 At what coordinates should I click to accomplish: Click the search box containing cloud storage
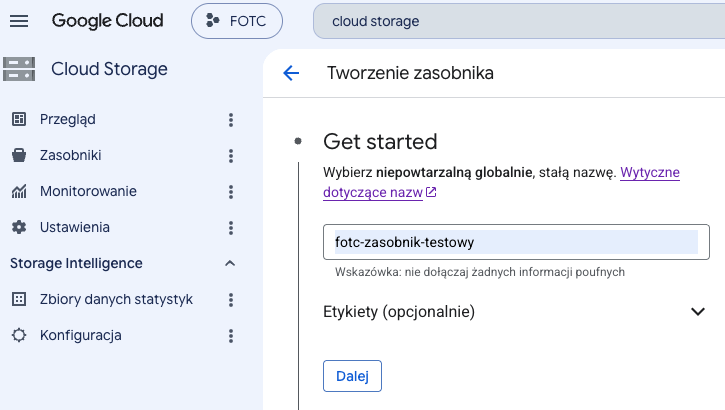click(519, 21)
